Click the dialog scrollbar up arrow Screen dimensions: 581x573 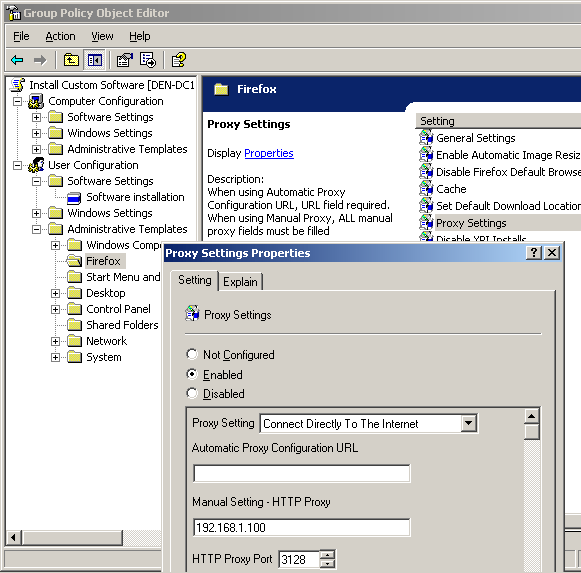click(532, 417)
